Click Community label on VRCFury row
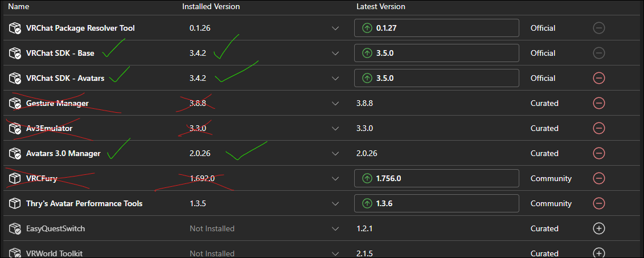The image size is (644, 258). pos(551,178)
